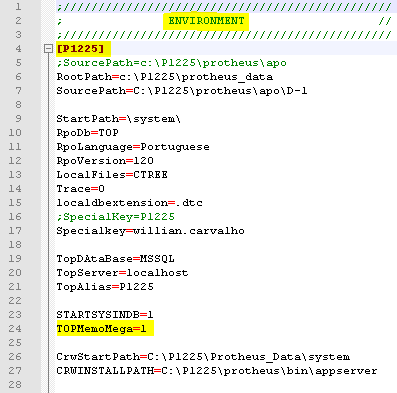Screen dimensions: 397x393
Task: Click the SourcePath line ending in apo\D-1
Action: (x=182, y=91)
